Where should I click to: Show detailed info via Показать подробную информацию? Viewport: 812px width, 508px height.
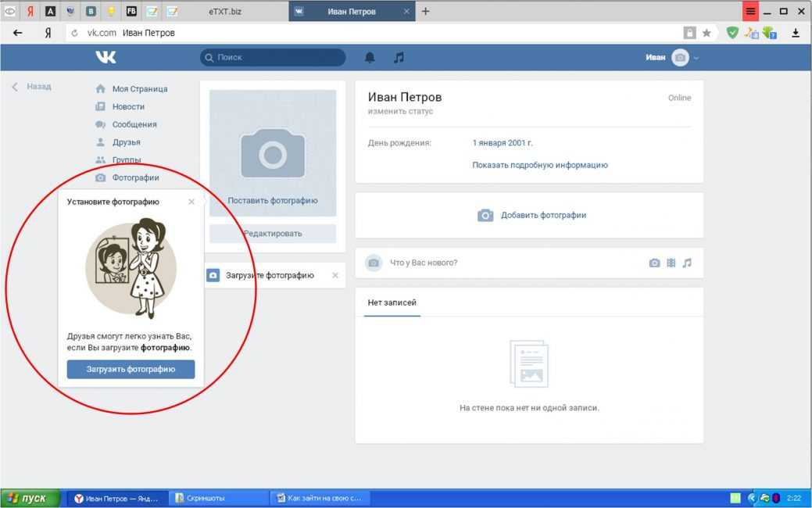[539, 165]
